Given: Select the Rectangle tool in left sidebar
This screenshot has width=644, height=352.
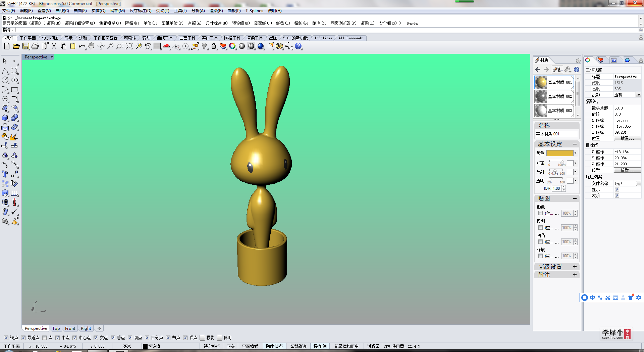Looking at the screenshot, I should tap(14, 90).
